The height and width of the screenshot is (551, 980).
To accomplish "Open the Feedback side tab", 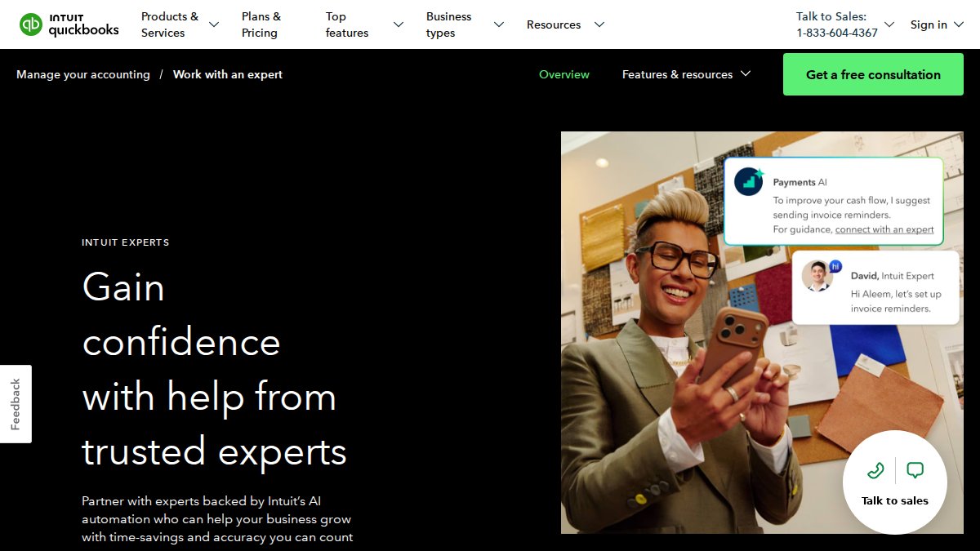I will 16,404.
